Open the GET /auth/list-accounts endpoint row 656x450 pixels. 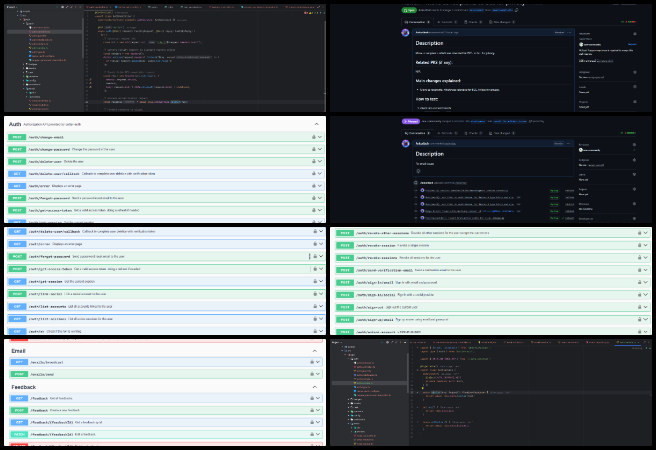(x=166, y=307)
